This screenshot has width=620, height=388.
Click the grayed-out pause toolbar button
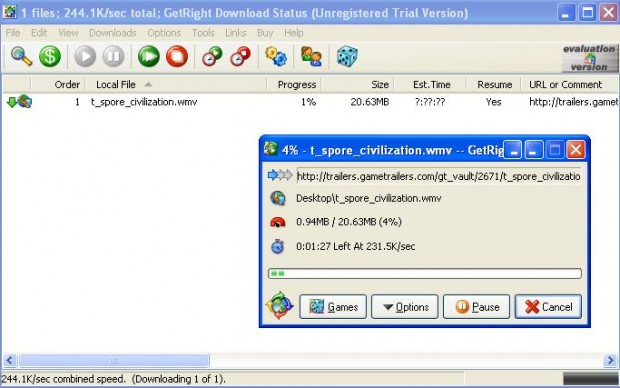[113, 56]
